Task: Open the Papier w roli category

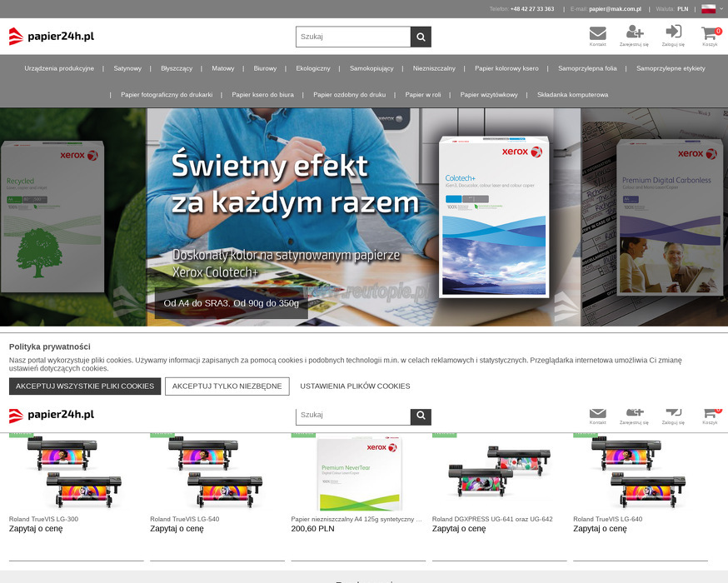Action: (x=423, y=95)
